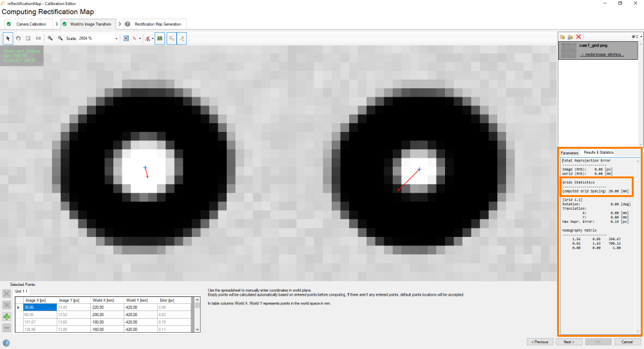The image size is (644, 349).
Task: Click the fit image to window icon
Action: pos(126,39)
